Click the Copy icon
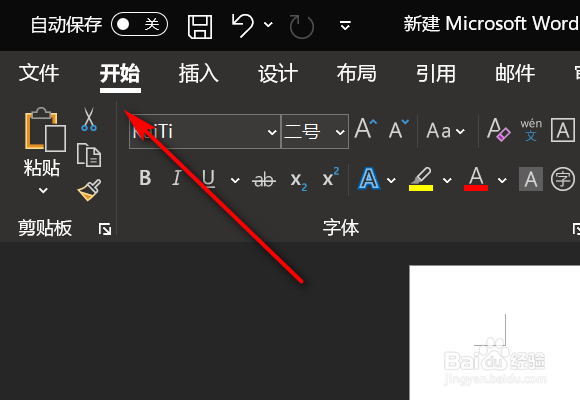Viewport: 580px width, 400px height. click(x=89, y=155)
